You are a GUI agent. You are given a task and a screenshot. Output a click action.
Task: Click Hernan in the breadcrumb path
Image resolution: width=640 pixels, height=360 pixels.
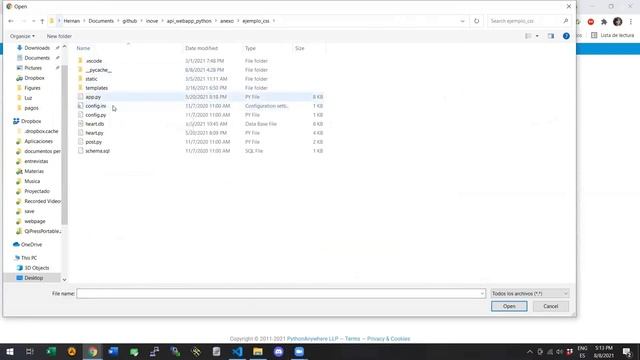71,21
